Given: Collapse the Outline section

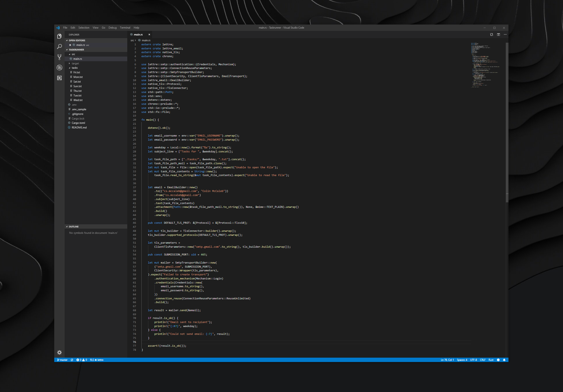Looking at the screenshot, I should [x=96, y=227].
